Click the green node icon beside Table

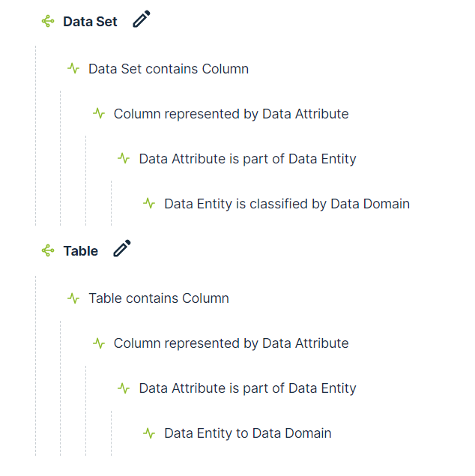[x=48, y=251]
